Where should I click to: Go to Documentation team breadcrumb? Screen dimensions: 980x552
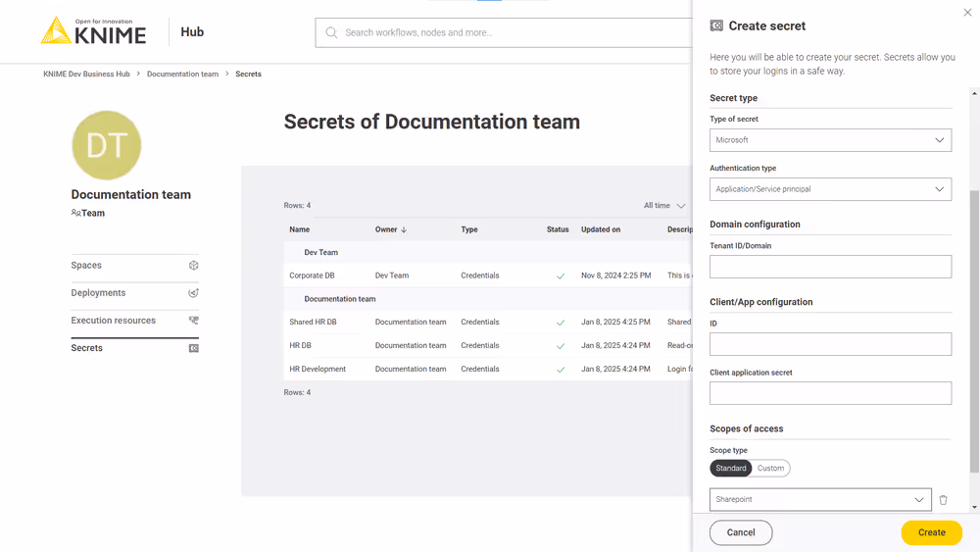coord(182,74)
